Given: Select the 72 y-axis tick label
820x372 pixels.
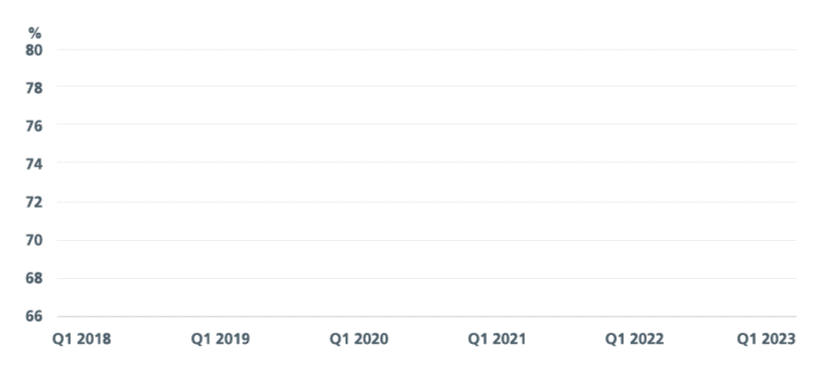Looking at the screenshot, I should pos(34,202).
